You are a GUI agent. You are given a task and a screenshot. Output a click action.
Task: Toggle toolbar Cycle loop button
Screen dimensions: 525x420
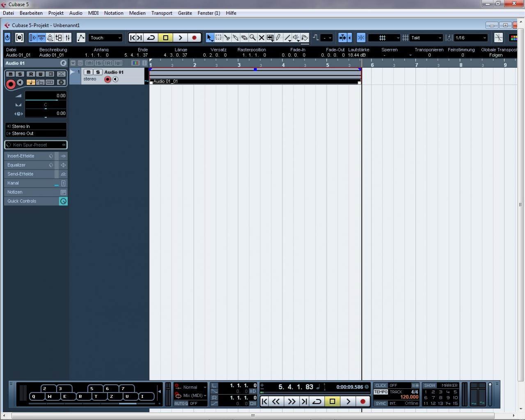pyautogui.click(x=151, y=38)
